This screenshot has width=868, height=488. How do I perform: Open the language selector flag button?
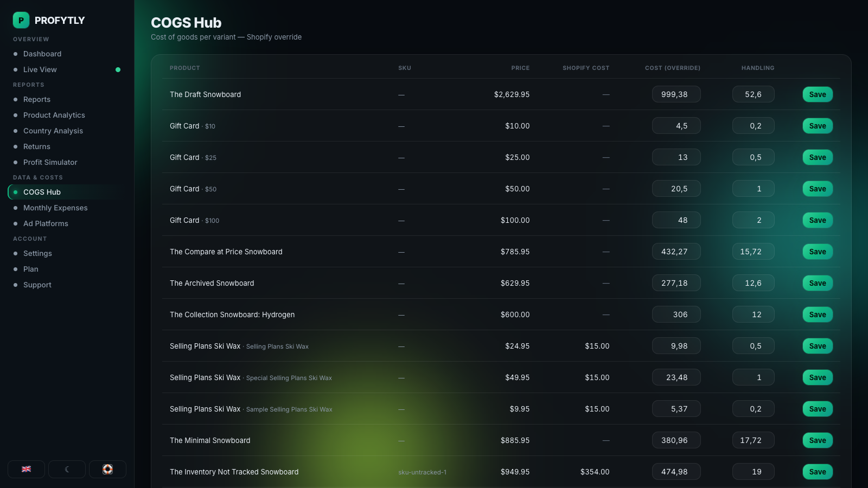point(26,469)
